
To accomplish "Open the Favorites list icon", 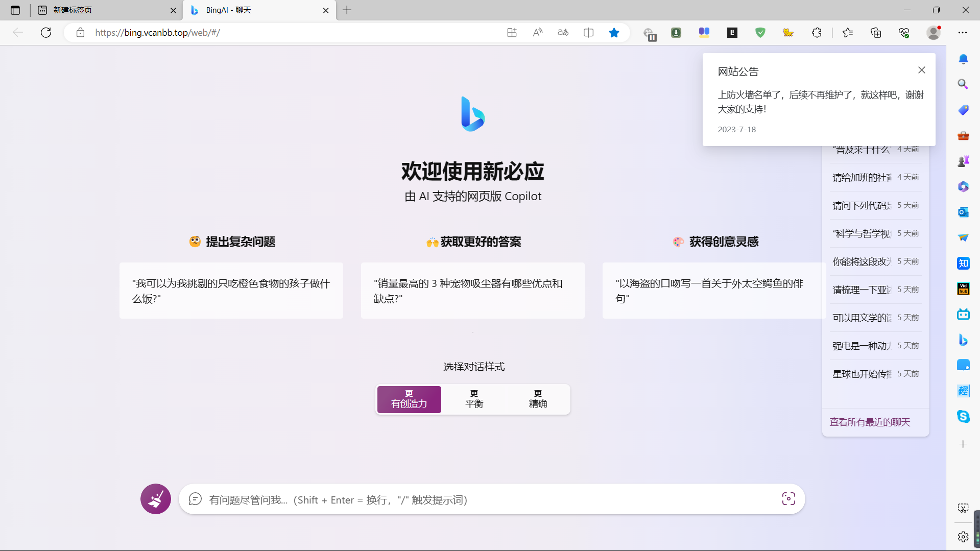I will click(x=848, y=33).
